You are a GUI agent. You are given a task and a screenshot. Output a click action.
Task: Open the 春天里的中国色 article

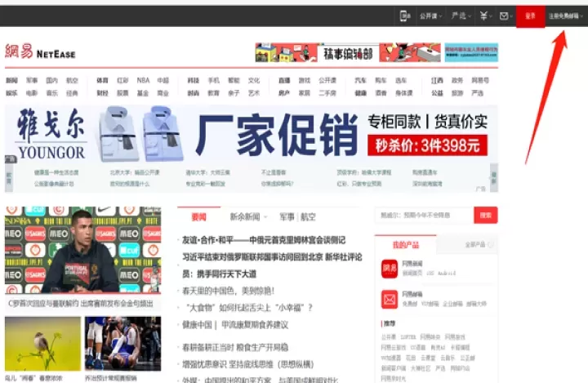[x=229, y=291]
